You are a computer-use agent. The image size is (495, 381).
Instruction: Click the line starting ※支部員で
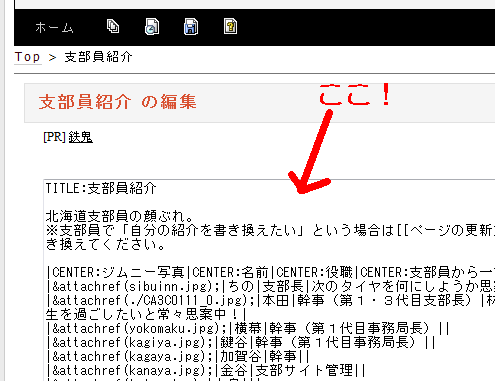270,230
